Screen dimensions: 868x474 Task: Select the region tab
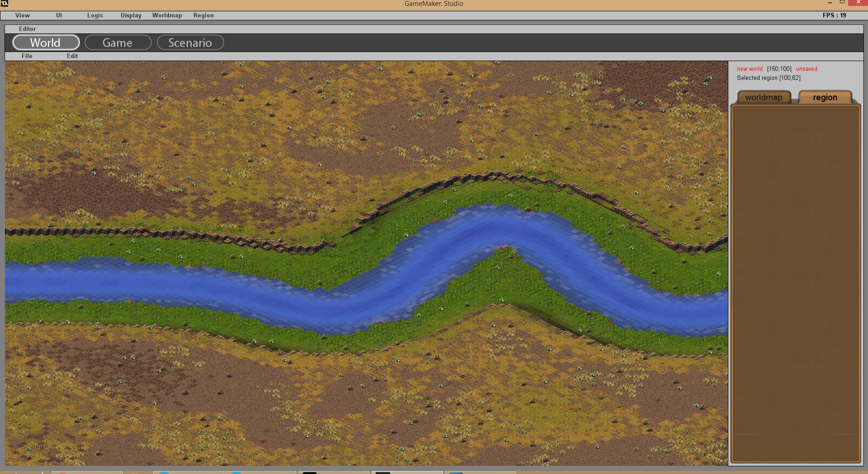tap(825, 97)
